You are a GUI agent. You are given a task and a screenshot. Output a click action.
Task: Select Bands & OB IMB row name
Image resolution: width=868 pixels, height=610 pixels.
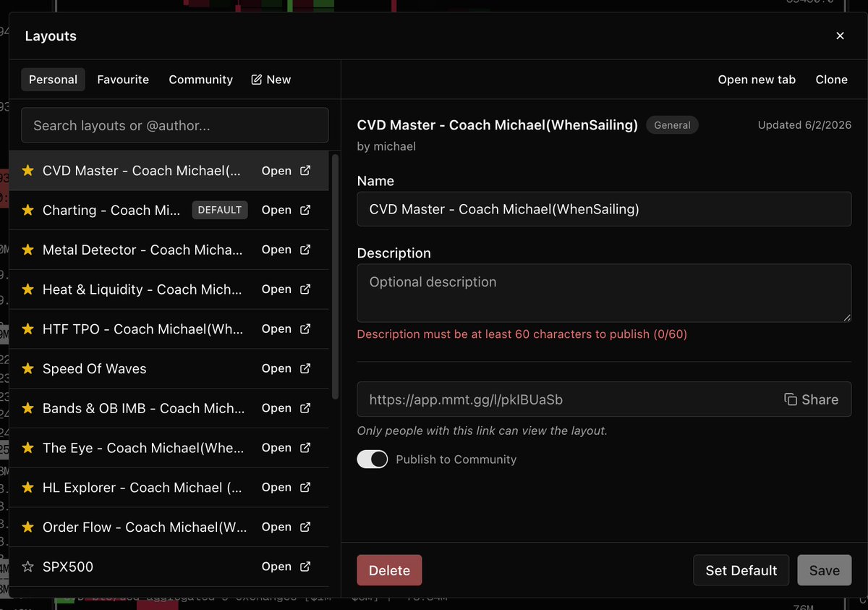[143, 408]
